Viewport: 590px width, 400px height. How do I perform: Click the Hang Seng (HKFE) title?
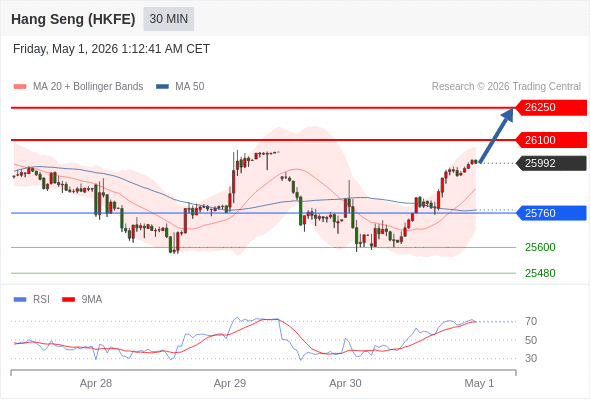click(x=73, y=19)
